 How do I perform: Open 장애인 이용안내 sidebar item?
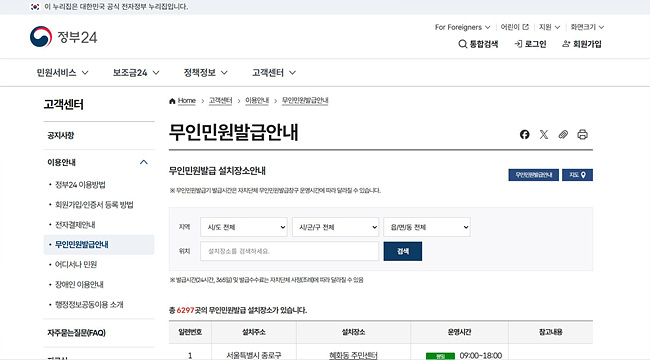coord(79,284)
